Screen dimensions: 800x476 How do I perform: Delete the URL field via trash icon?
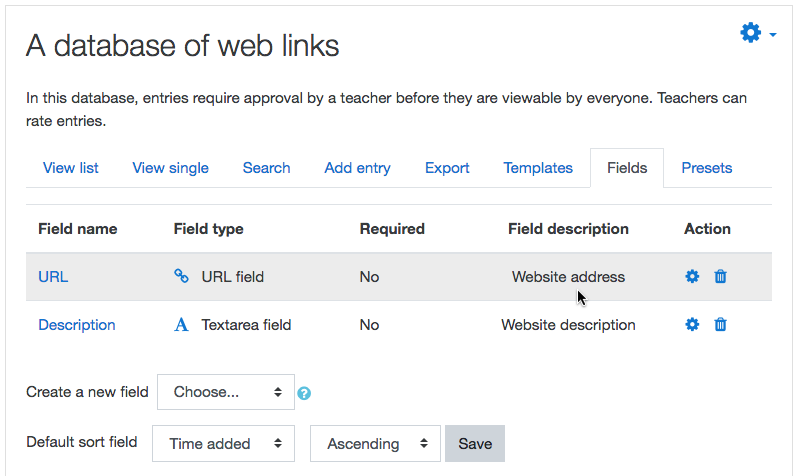coord(720,277)
